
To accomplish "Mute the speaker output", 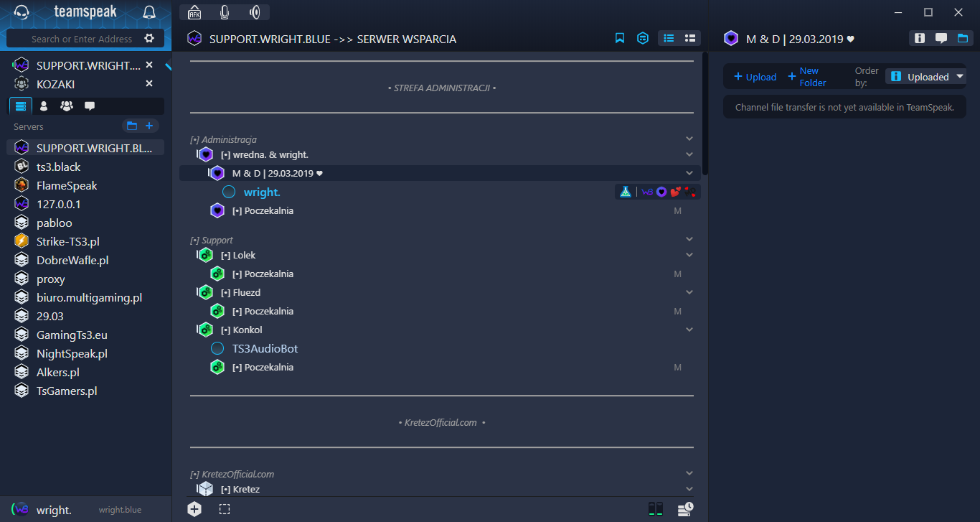I will [255, 12].
